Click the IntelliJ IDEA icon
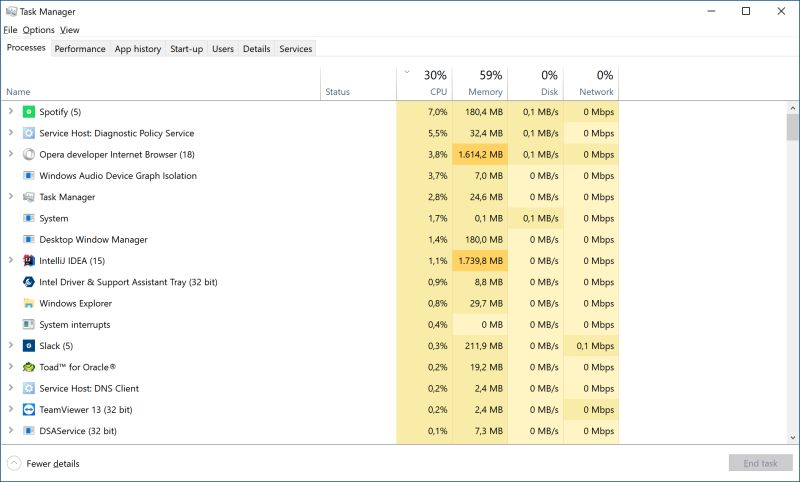The image size is (800, 482). coord(29,261)
